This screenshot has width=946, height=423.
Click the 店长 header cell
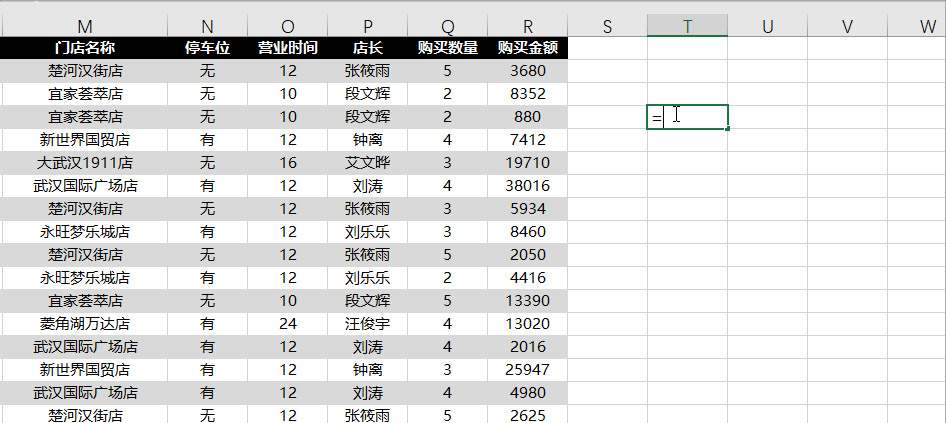[x=368, y=48]
